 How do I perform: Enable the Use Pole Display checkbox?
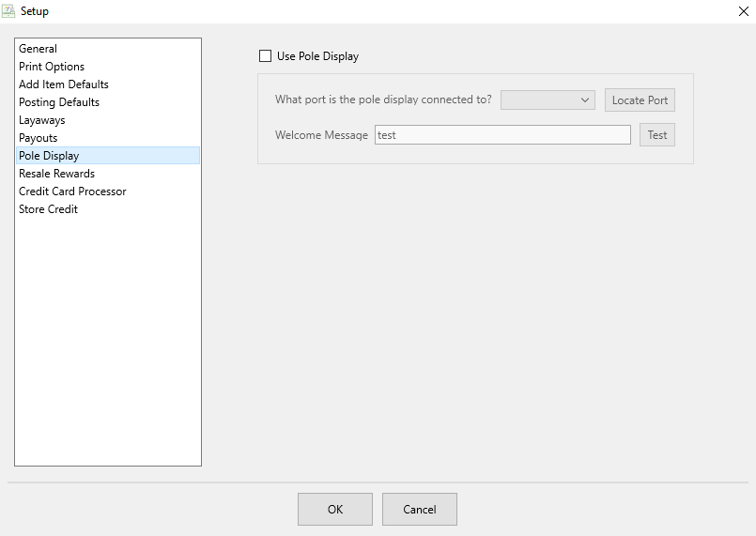(265, 56)
